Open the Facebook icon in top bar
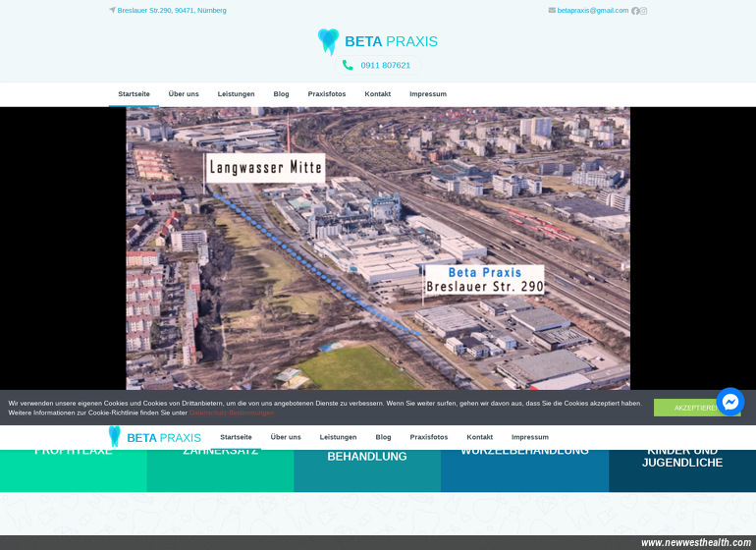756x550 pixels. (x=635, y=11)
